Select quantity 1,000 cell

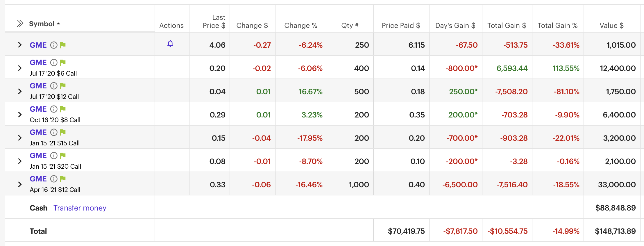click(x=359, y=185)
